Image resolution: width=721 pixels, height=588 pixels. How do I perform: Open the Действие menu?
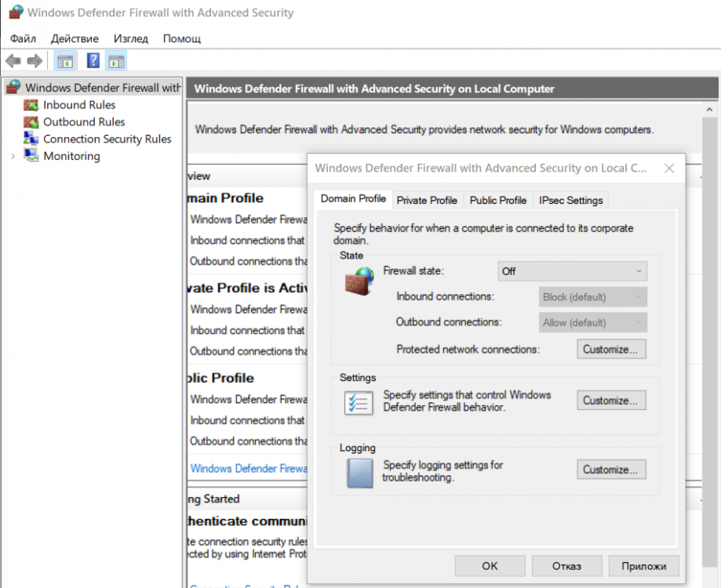[75, 38]
